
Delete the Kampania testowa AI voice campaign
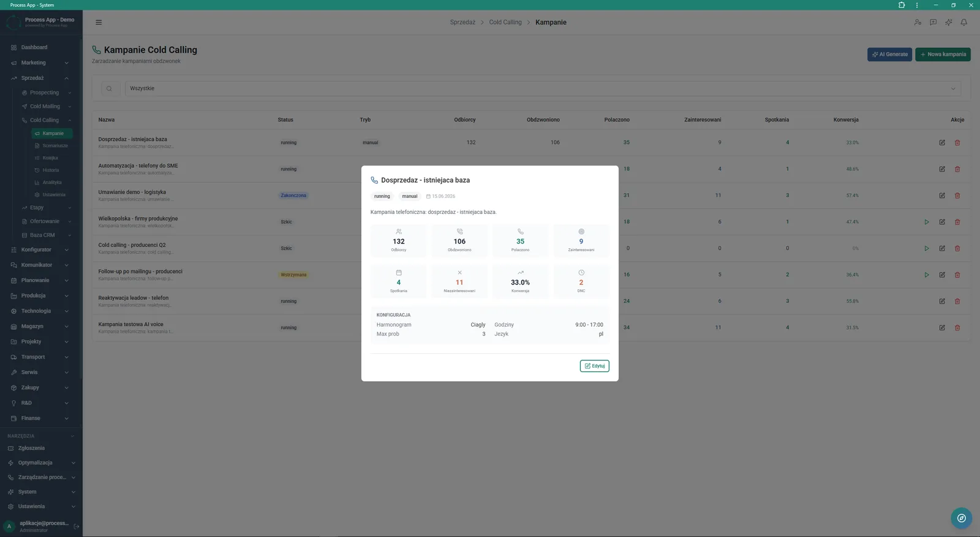957,327
